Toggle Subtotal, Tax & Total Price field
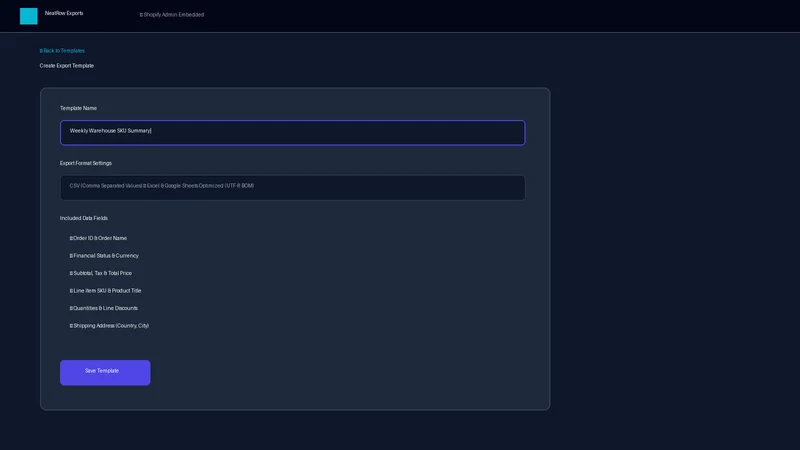This screenshot has height=450, width=800. 101,273
